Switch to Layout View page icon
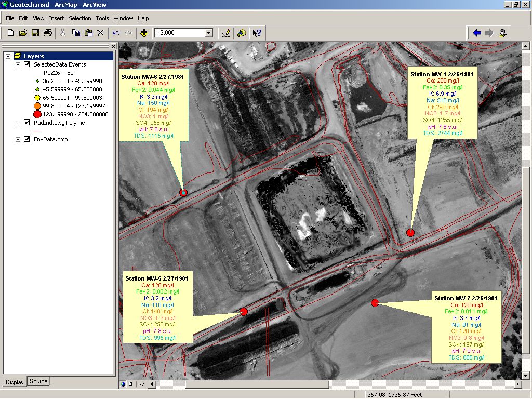This screenshot has height=399, width=532. coord(130,384)
